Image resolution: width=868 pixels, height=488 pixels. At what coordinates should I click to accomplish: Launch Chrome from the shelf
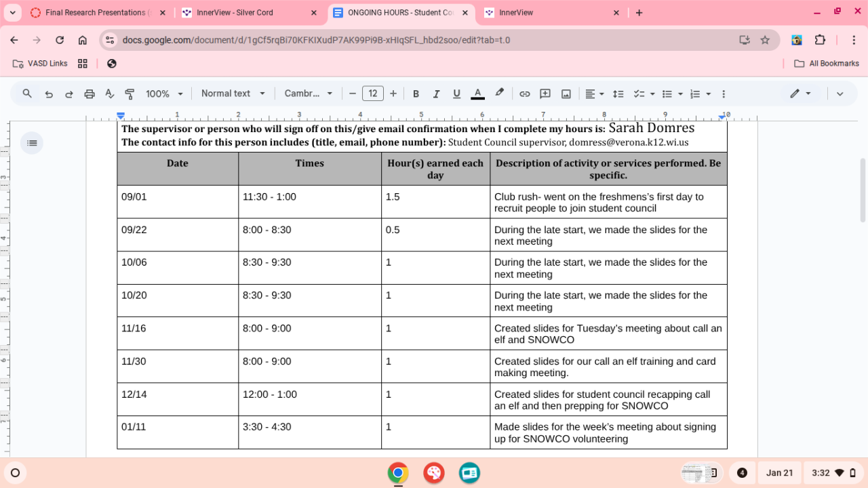398,473
